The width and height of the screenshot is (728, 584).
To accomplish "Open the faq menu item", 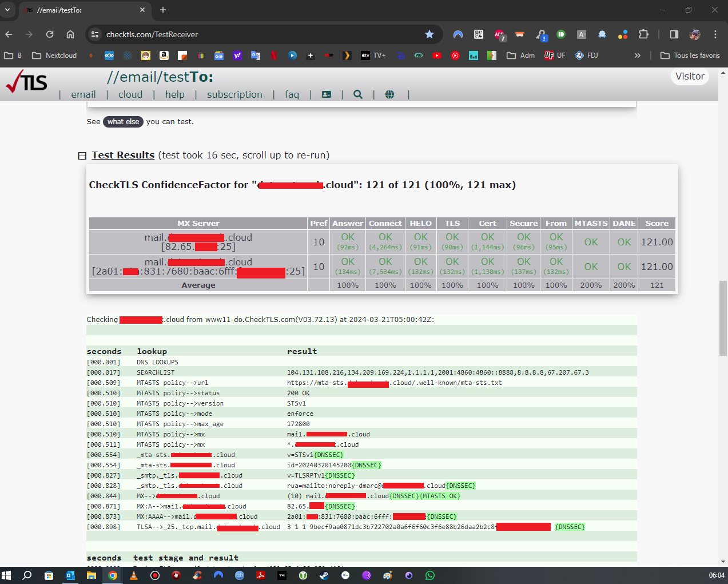I will point(292,94).
